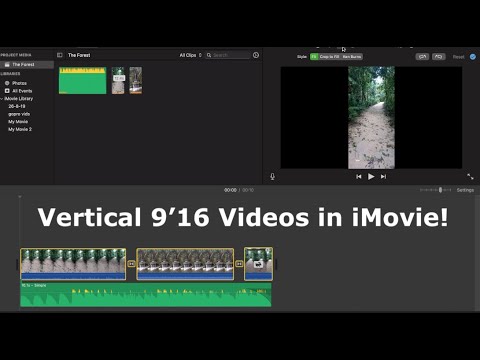Select the 20-8-19 event
The image size is (480, 360).
point(17,106)
